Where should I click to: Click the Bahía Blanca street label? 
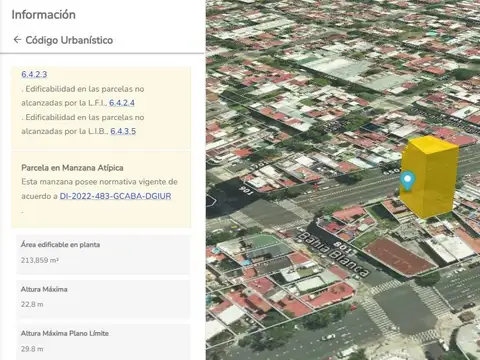point(333,255)
